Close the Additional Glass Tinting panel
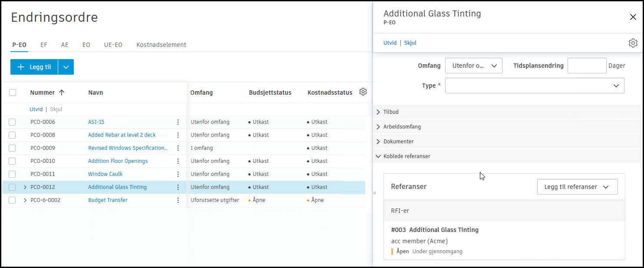Image resolution: width=644 pixels, height=268 pixels. (x=633, y=17)
